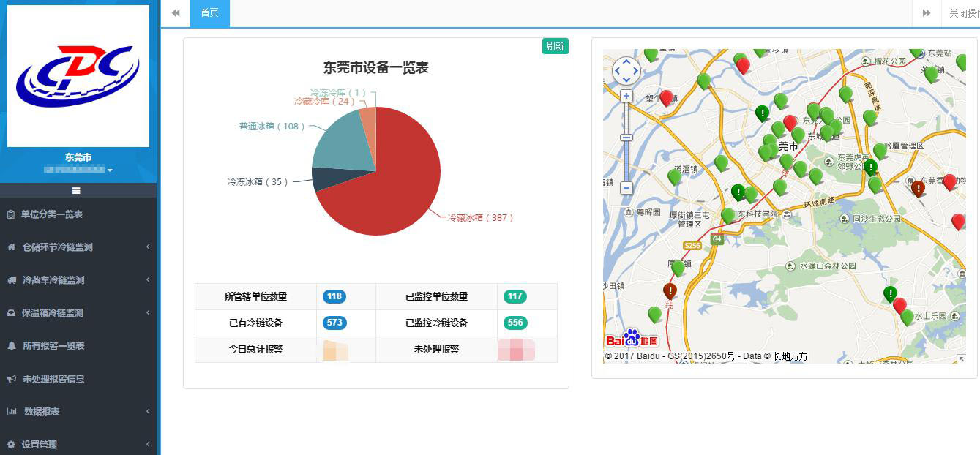Click the map zoom slider handle

point(626,138)
